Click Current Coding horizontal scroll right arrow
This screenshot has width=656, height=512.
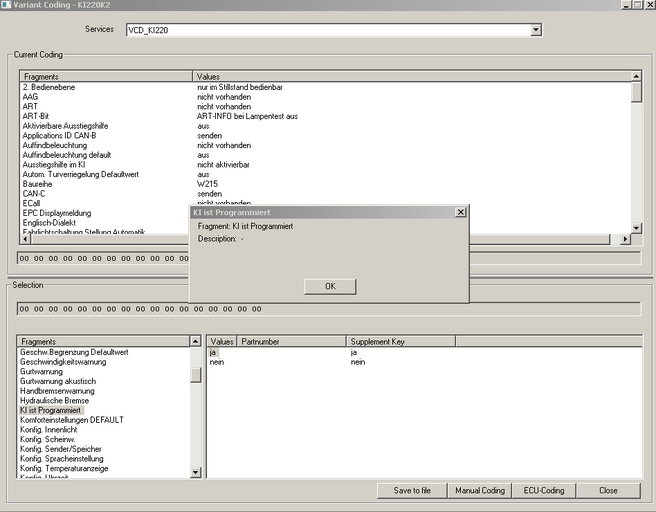click(x=625, y=239)
